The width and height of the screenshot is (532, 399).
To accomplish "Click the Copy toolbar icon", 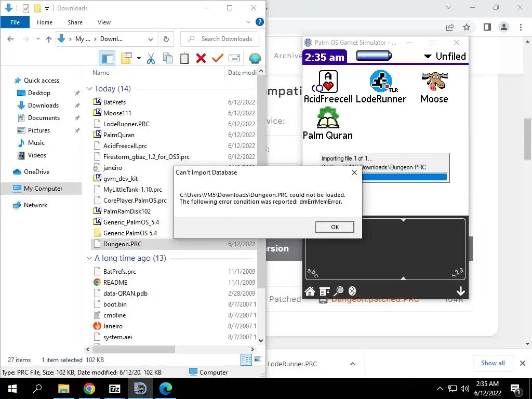I will click(x=168, y=58).
